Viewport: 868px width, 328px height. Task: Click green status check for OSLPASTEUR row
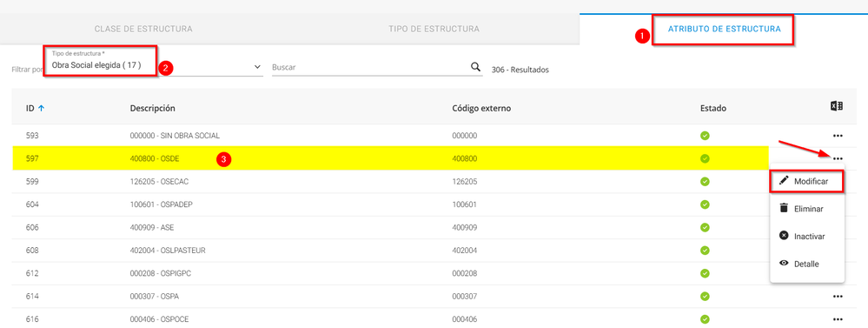pos(705,251)
